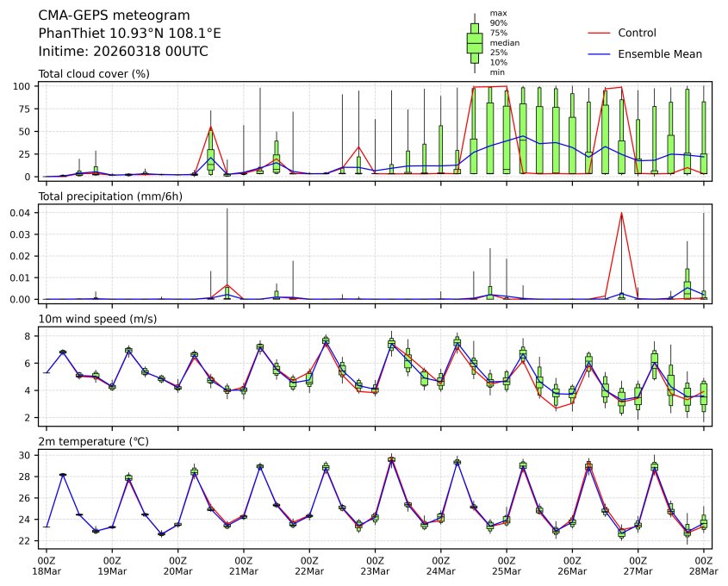
Task: Click the blue Ensemble Mean legend line
Action: 599,53
